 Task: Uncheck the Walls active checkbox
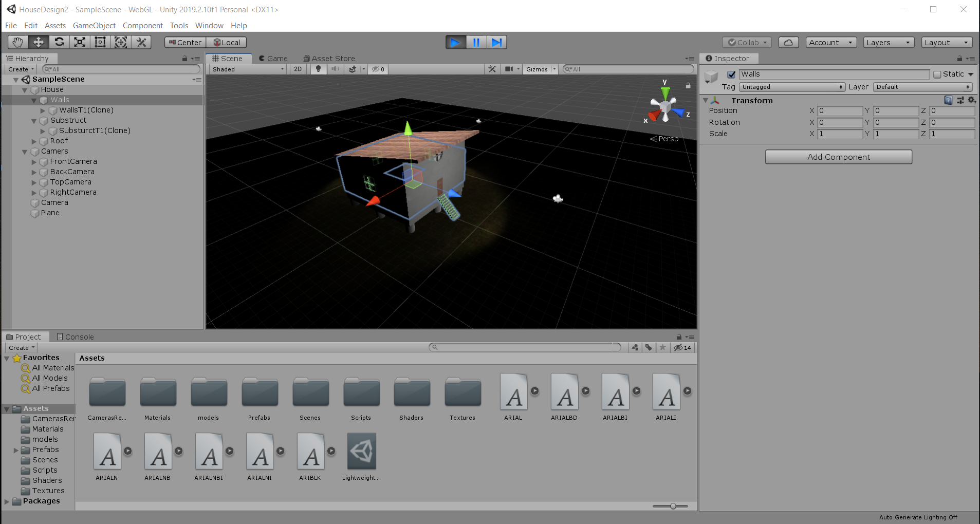point(731,74)
